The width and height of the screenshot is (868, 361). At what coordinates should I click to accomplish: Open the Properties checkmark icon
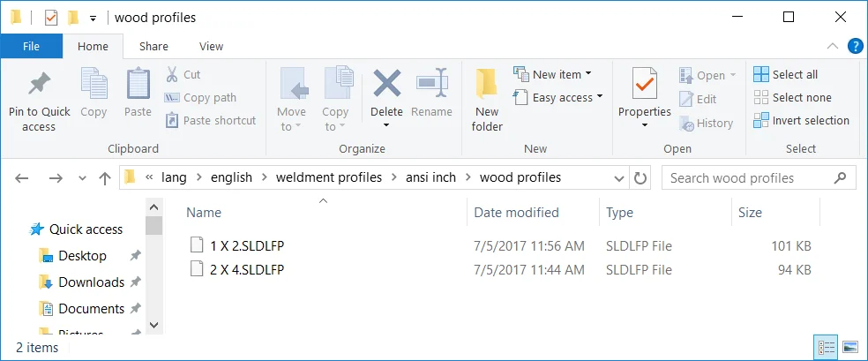(x=644, y=85)
